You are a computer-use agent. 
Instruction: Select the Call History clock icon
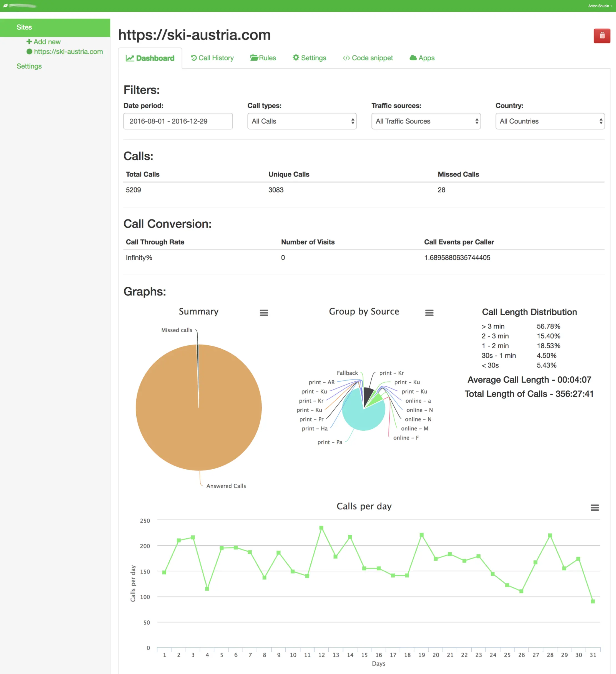(x=194, y=58)
